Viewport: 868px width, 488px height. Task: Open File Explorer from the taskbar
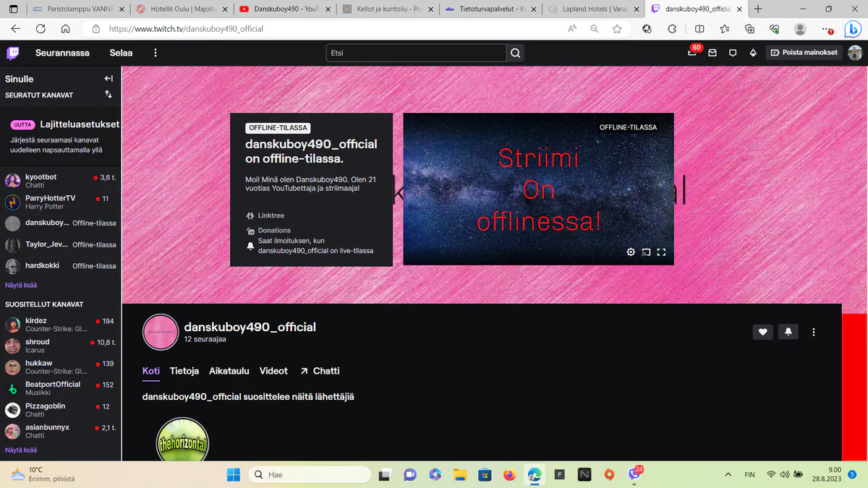[x=459, y=475]
